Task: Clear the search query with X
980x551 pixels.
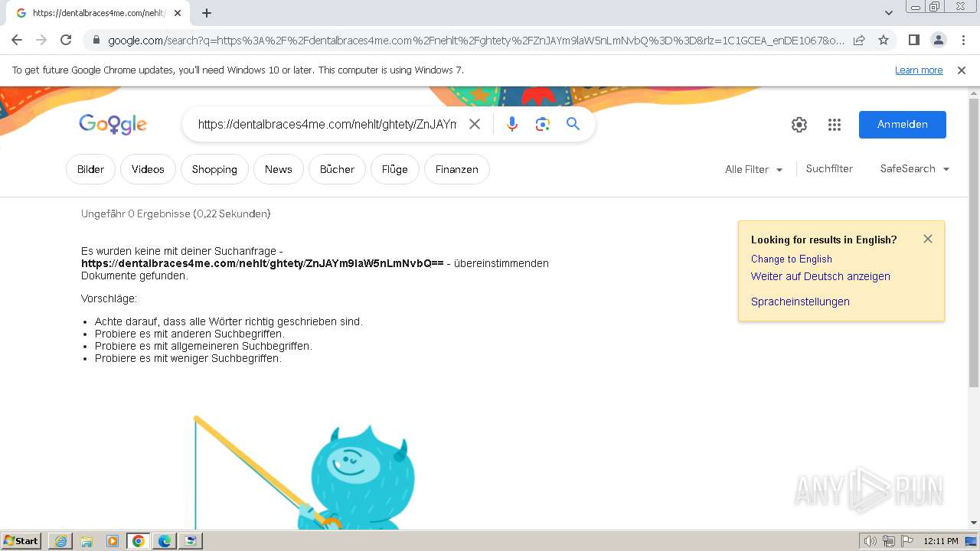Action: coord(475,124)
